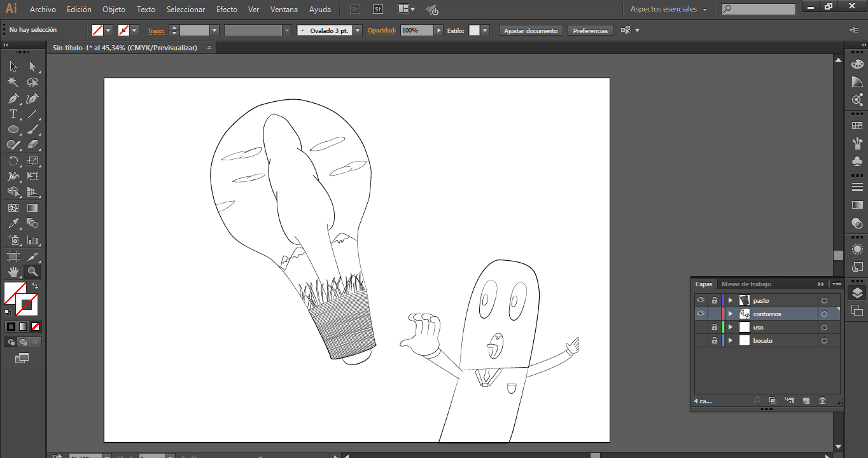This screenshot has width=868, height=458.
Task: Pick the Magic Wand tool
Action: tap(13, 83)
